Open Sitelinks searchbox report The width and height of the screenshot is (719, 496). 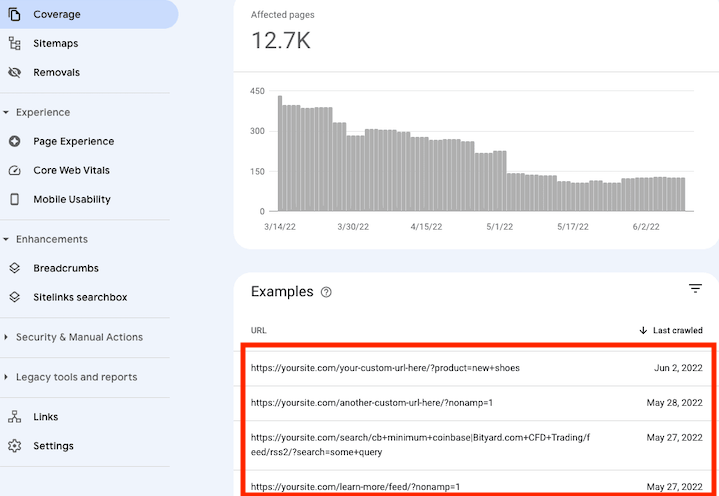[x=80, y=297]
